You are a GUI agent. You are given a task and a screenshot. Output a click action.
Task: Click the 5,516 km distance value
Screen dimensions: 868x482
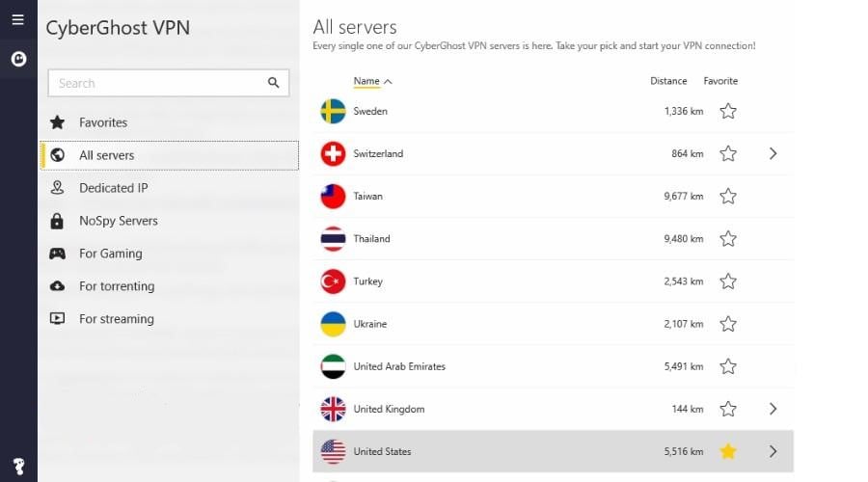[684, 451]
